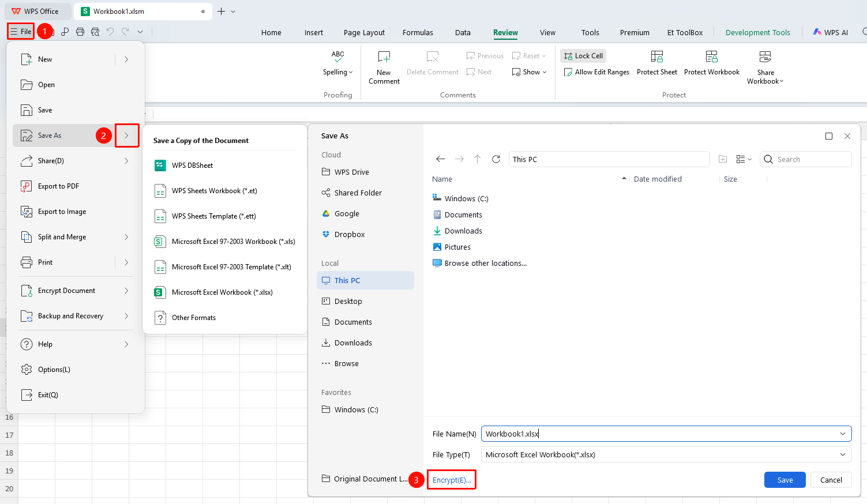Open the Windows (C:) drive in file list
The image size is (867, 504).
(460, 198)
